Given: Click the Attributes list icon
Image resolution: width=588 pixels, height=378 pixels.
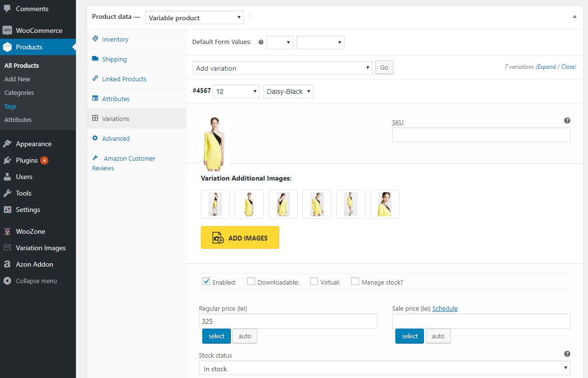Looking at the screenshot, I should coord(95,99).
